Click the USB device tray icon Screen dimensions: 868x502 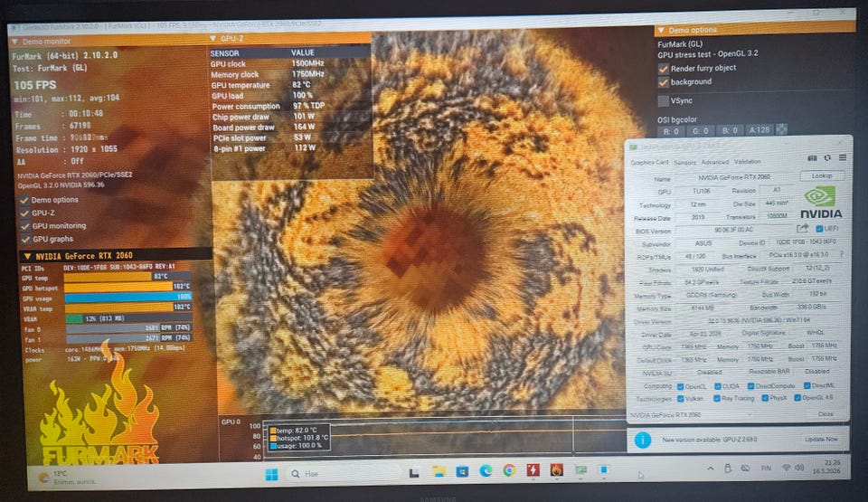click(x=728, y=469)
